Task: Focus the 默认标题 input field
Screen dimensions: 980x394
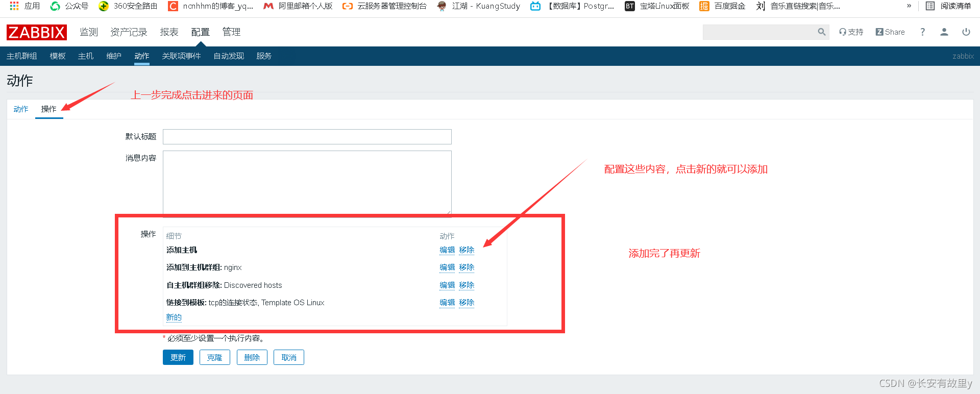Action: click(307, 137)
